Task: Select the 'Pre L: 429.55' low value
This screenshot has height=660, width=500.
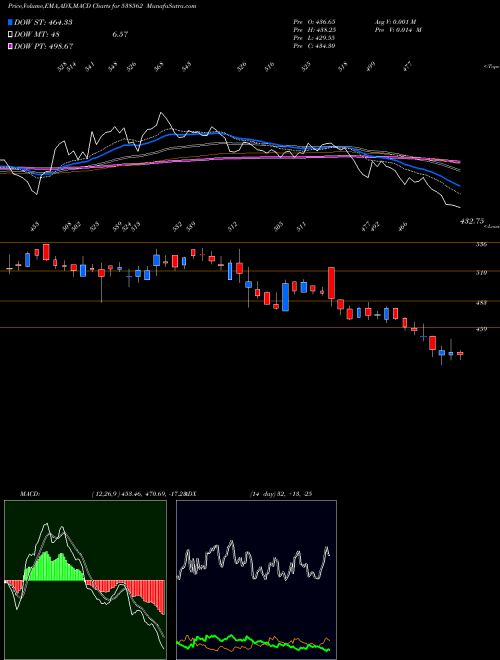Action: click(x=314, y=38)
